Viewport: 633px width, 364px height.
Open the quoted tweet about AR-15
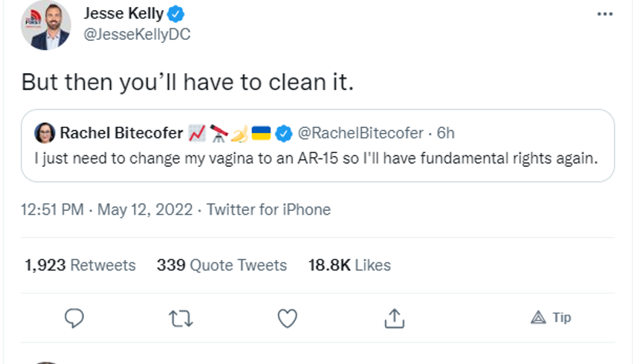(317, 159)
